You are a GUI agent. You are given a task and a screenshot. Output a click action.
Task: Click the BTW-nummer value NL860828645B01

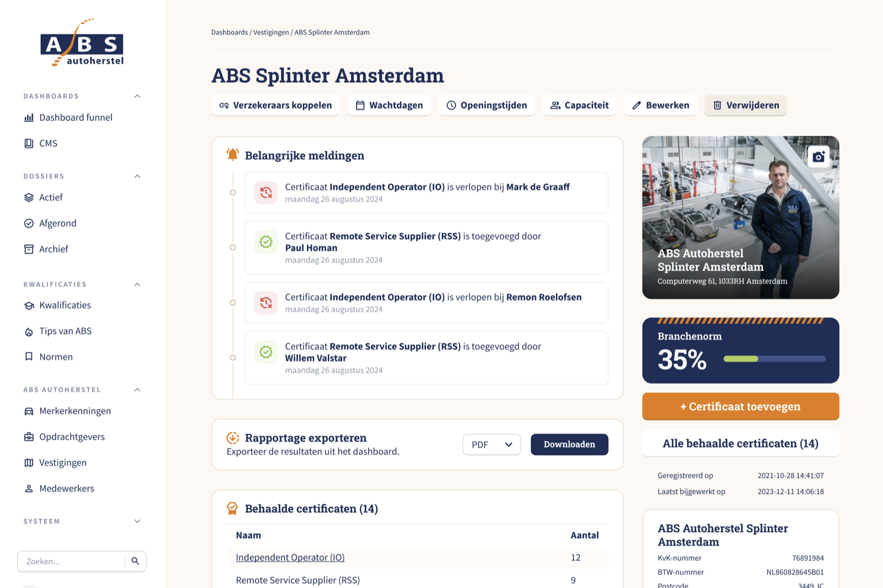point(795,573)
